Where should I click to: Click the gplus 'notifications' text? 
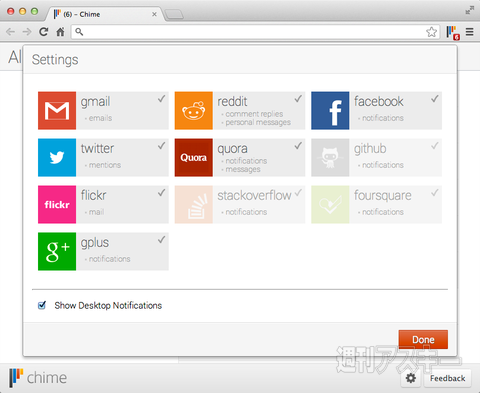(x=109, y=259)
